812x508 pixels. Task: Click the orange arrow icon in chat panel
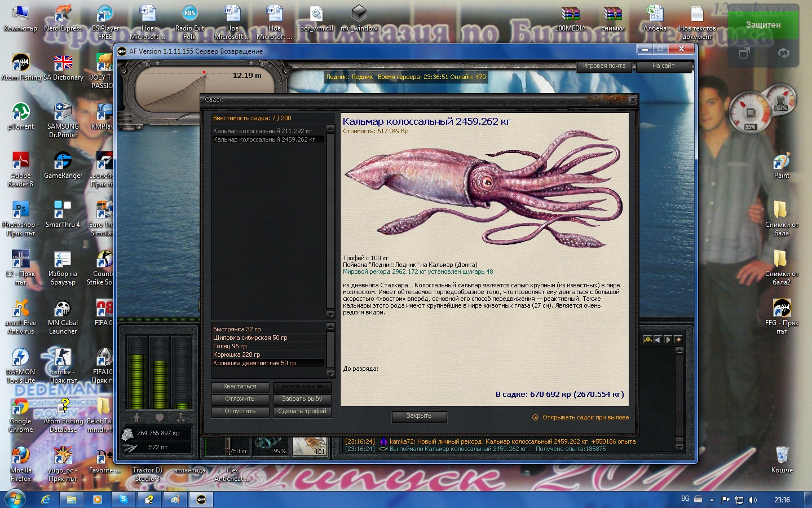(678, 339)
